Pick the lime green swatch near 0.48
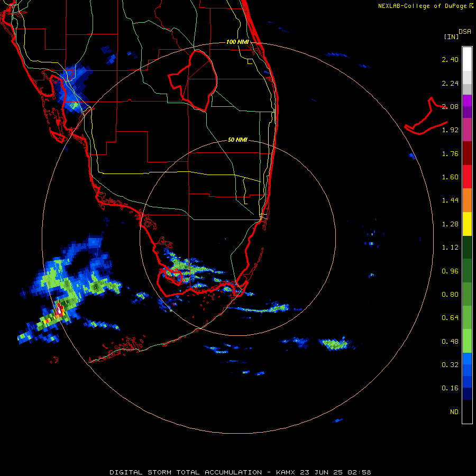The image size is (476, 476). pos(467,341)
